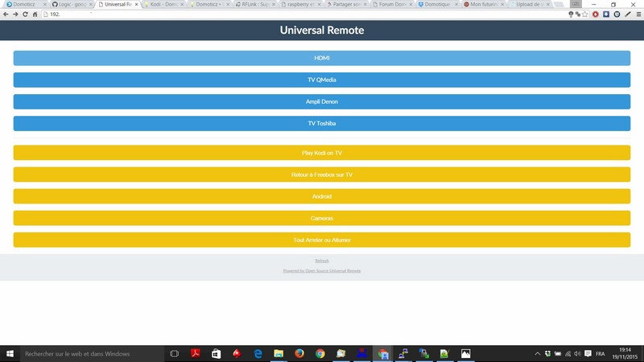Launch Firefox from the taskbar
The height and width of the screenshot is (362, 644).
pos(299,353)
